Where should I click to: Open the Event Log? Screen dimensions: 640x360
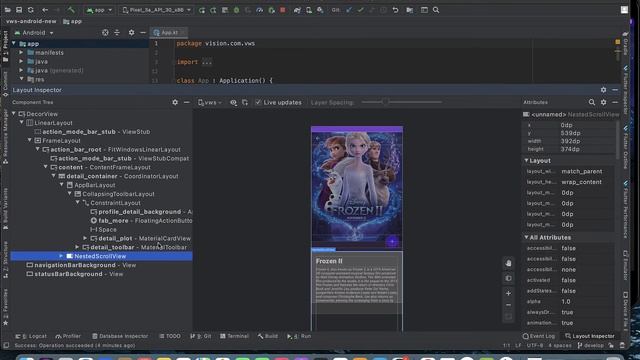pos(539,336)
